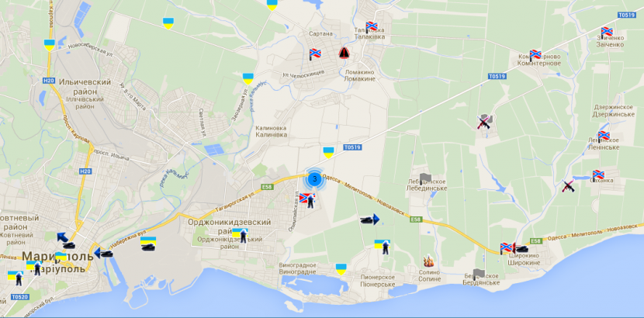This screenshot has width=644, height=318.
Task: Click the Novorossiya flag at Zaichenko
Action: coord(606,32)
